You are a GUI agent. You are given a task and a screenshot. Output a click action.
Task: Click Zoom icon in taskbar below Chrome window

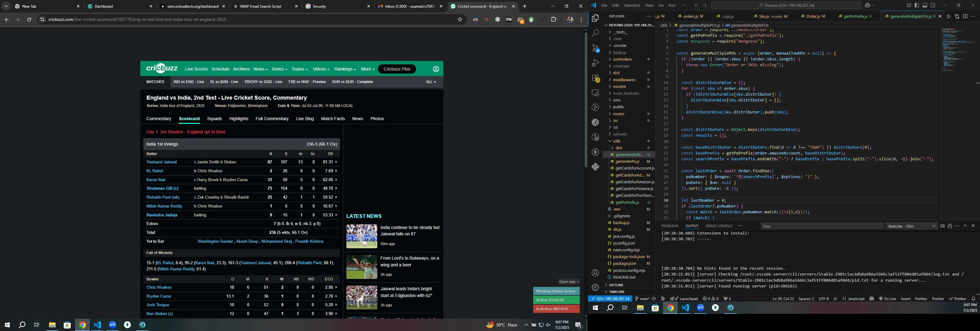click(112, 325)
